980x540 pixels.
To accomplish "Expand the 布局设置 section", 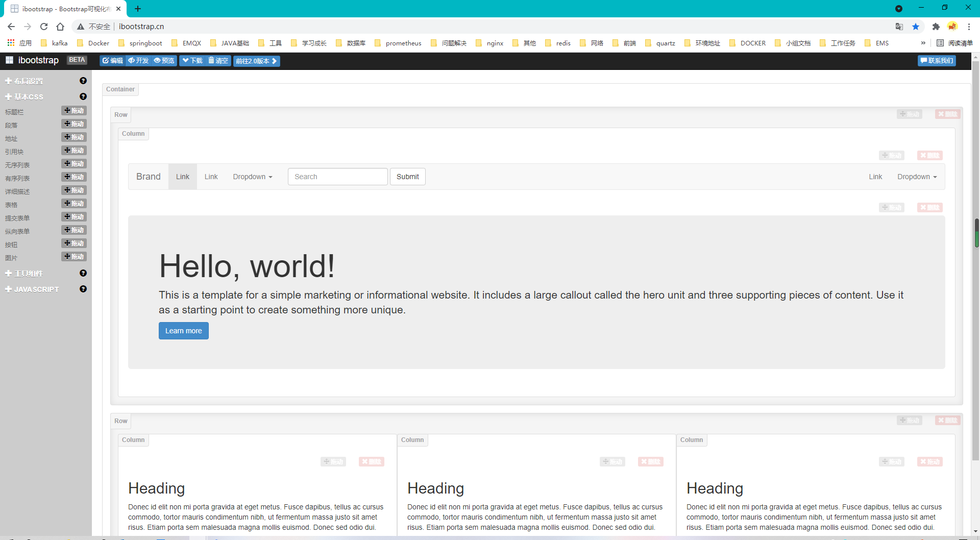I will coord(24,81).
